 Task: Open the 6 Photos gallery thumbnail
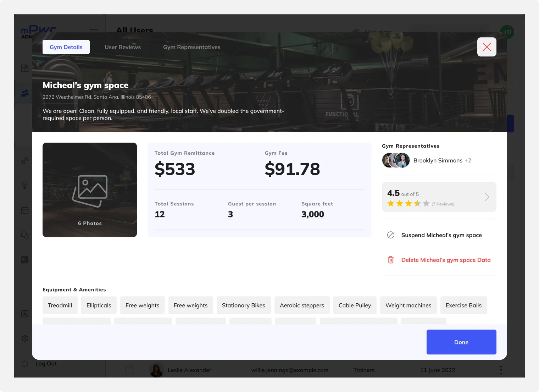click(x=90, y=190)
